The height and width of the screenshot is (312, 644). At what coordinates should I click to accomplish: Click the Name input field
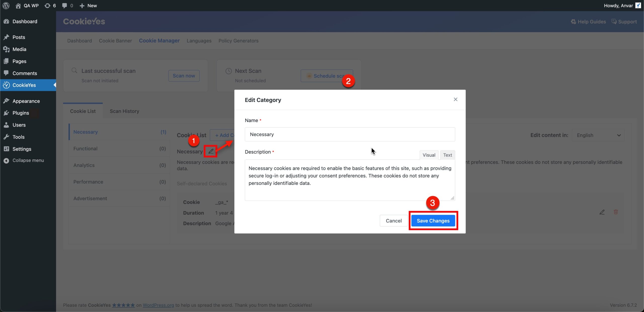[x=350, y=134]
